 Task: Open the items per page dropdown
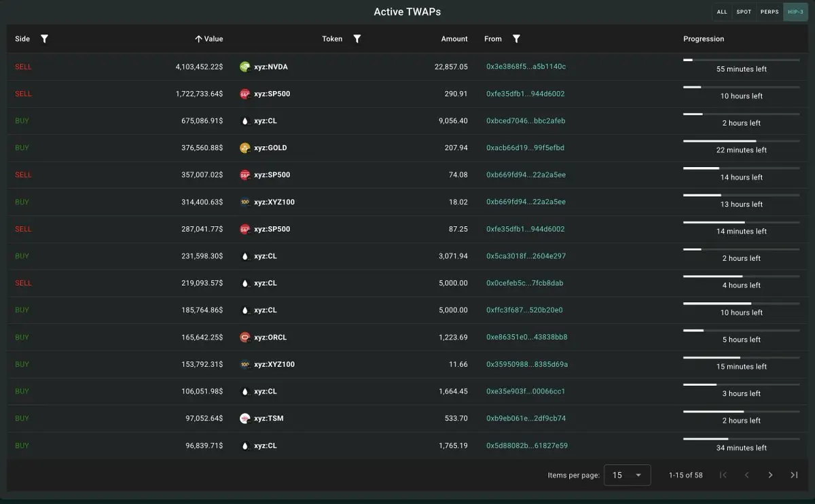628,475
